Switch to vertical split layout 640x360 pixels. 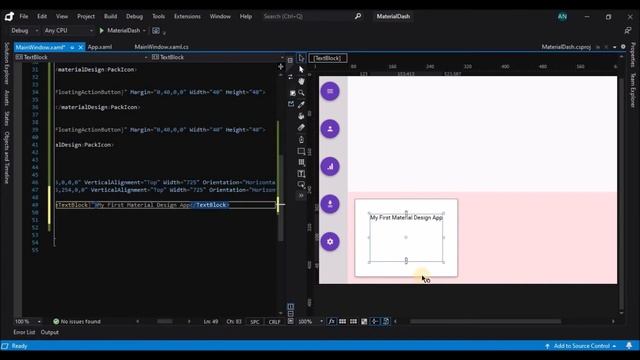tap(291, 307)
